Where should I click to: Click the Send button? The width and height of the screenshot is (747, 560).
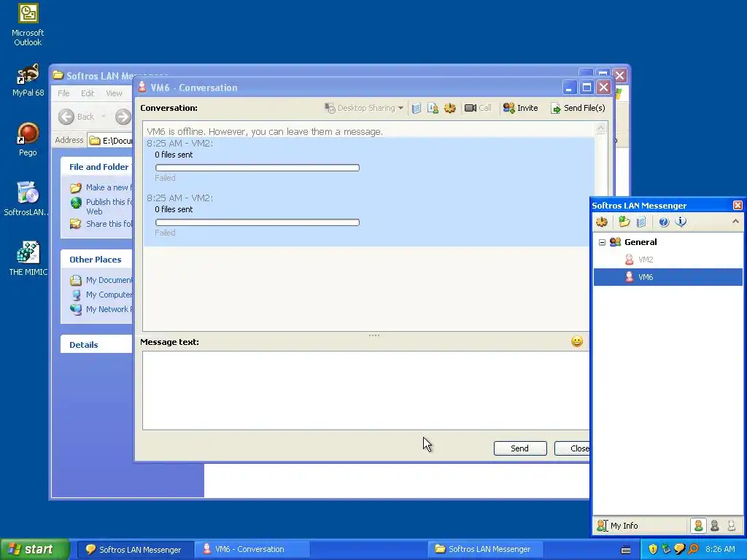tap(519, 448)
